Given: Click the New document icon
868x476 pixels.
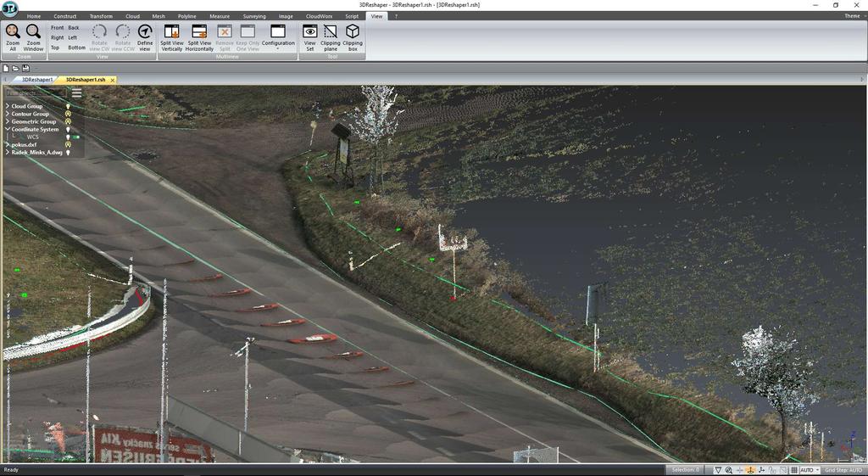Looking at the screenshot, I should coord(6,68).
